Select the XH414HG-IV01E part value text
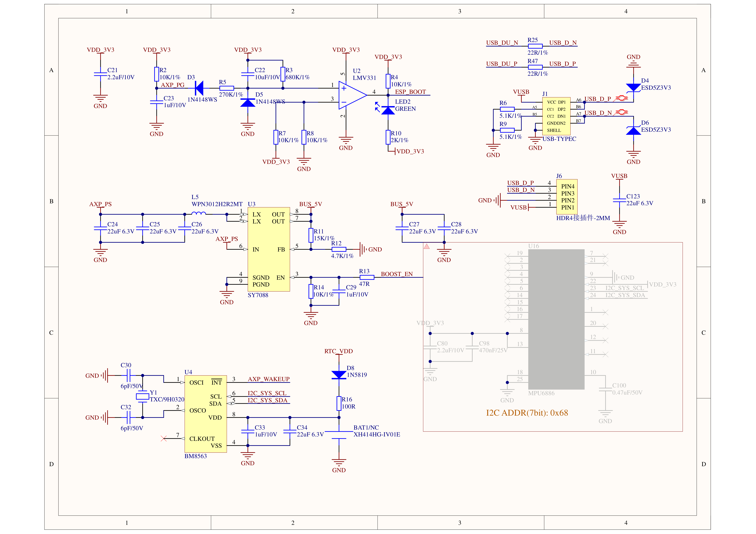 pyautogui.click(x=377, y=435)
